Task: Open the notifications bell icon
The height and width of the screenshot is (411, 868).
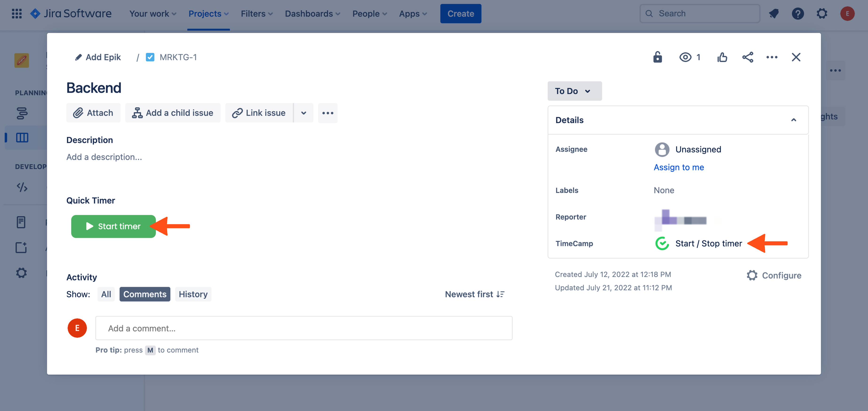Action: pyautogui.click(x=774, y=14)
